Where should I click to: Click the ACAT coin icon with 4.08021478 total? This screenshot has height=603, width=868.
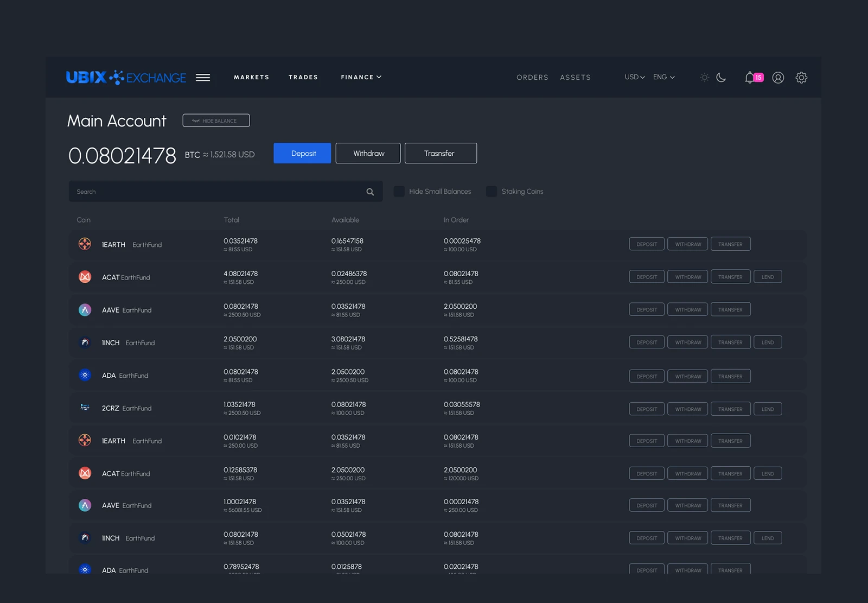(x=85, y=277)
